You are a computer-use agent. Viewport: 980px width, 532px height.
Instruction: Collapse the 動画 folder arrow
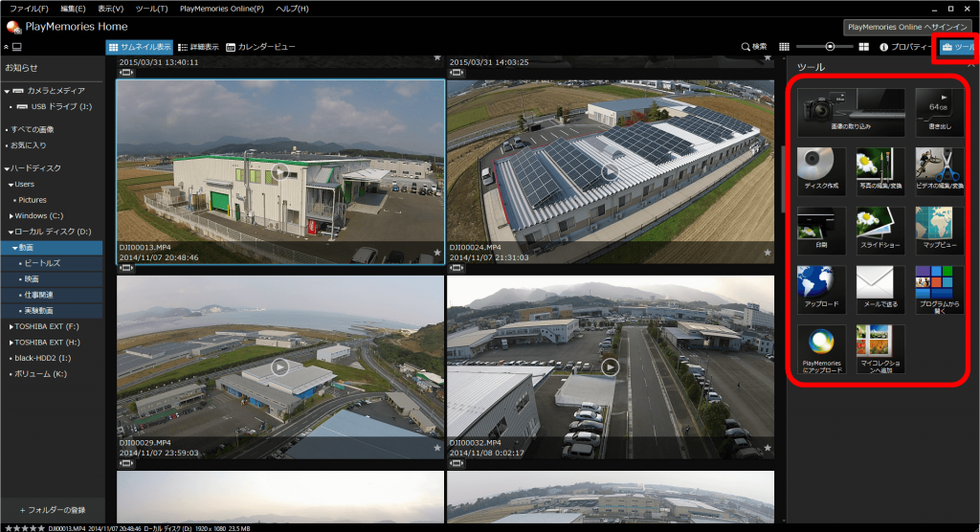pos(15,248)
